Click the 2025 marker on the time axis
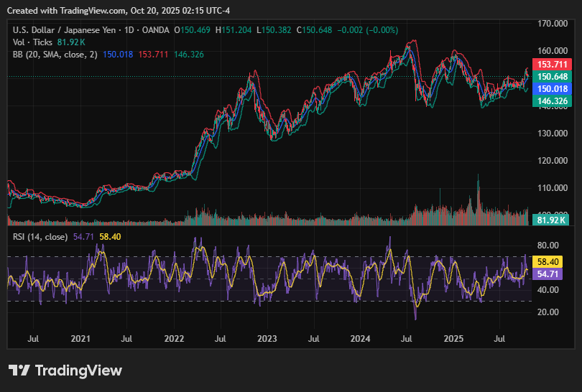 [x=453, y=337]
